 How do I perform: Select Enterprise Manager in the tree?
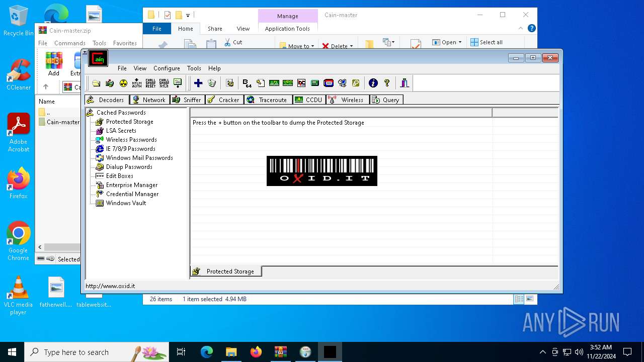pos(132,185)
